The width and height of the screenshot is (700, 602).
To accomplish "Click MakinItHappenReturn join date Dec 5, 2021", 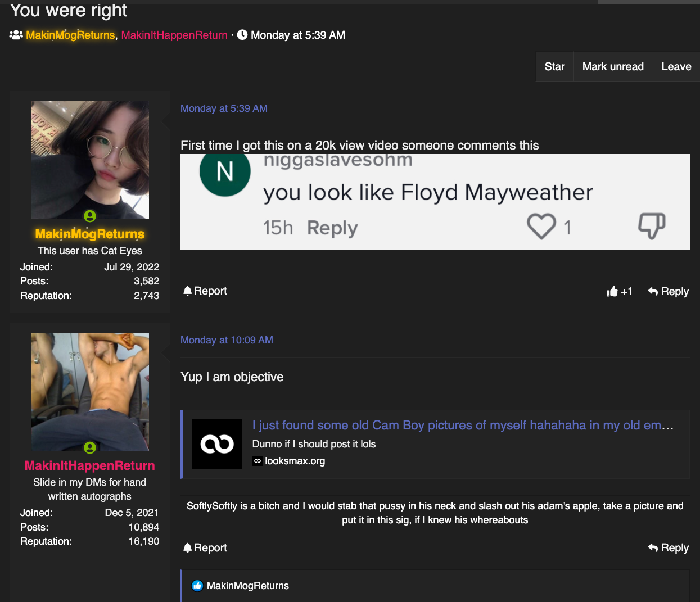I will [x=132, y=513].
